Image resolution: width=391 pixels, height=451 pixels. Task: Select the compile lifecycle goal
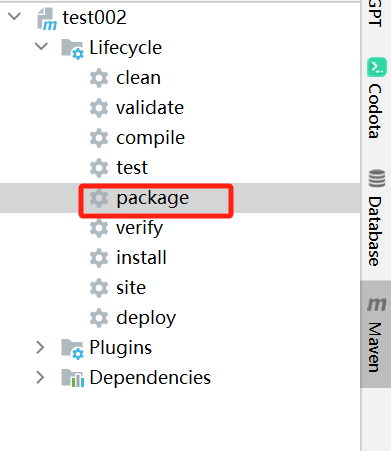[150, 139]
